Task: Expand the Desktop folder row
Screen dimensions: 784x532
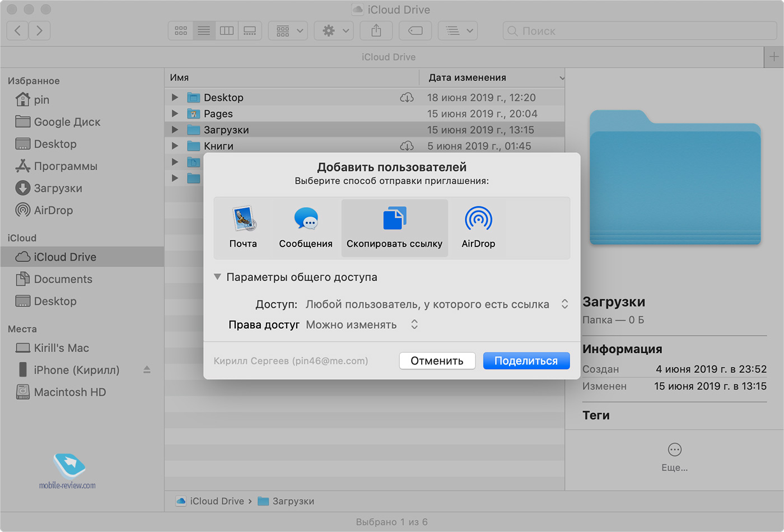Action: pos(175,97)
